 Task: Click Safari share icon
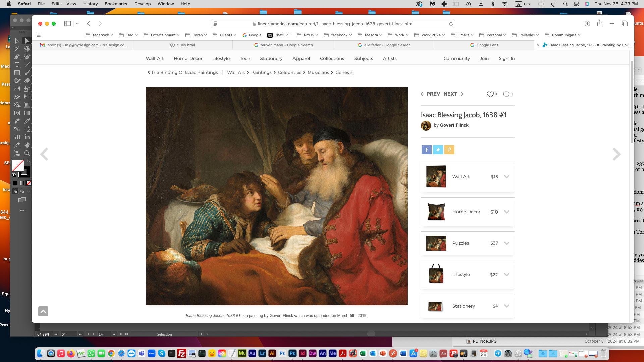click(x=600, y=24)
